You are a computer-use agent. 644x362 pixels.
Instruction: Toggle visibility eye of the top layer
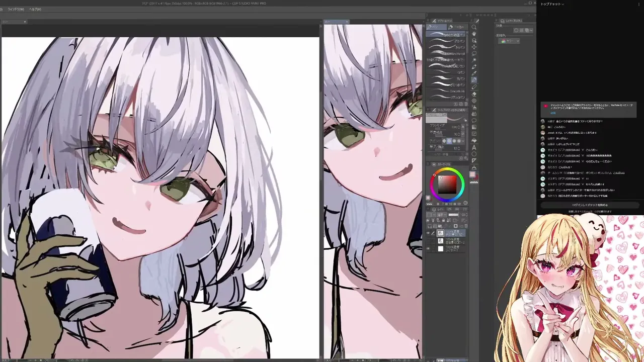click(428, 233)
